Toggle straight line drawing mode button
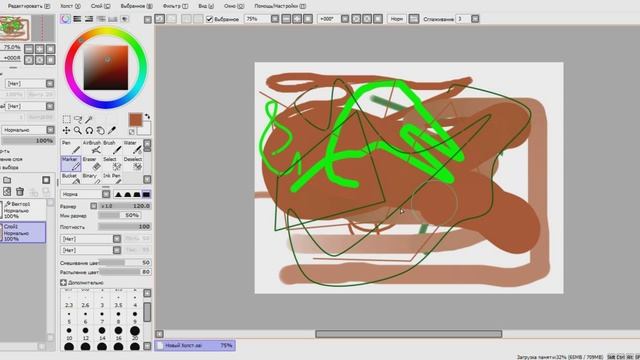640x360 pixels. (x=413, y=19)
